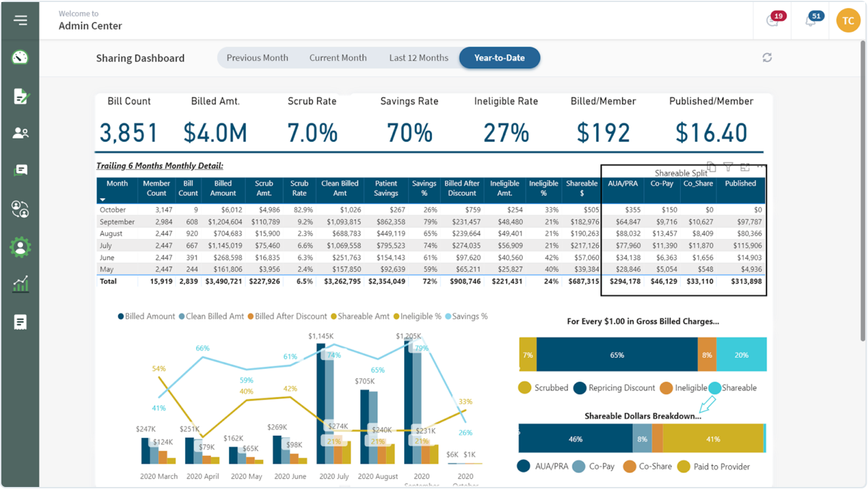Viewport: 868px width, 489px height.
Task: Click the Trailing 6 Months Monthly Detail heading
Action: click(160, 165)
